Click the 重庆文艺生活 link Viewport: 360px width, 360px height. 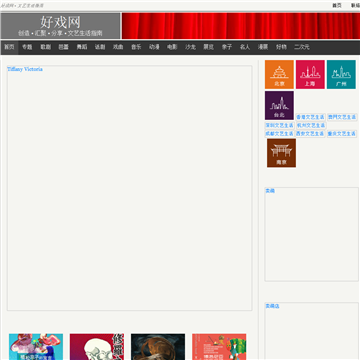(x=342, y=134)
